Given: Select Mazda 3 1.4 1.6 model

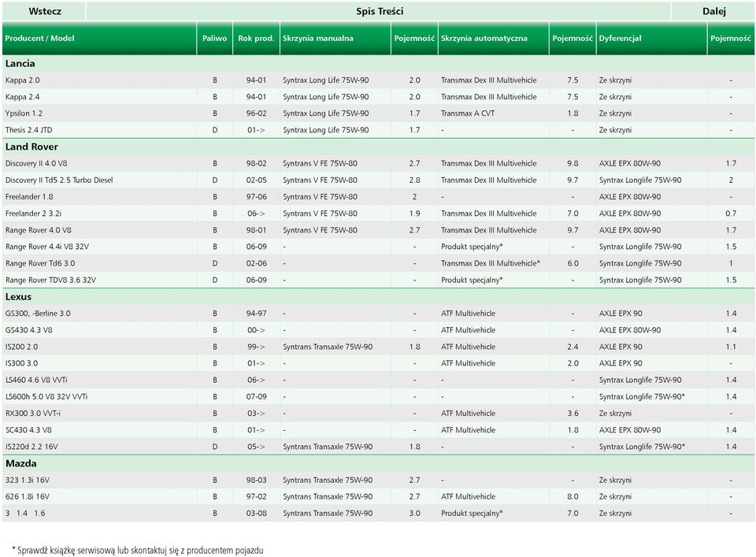Looking at the screenshot, I should (25, 513).
